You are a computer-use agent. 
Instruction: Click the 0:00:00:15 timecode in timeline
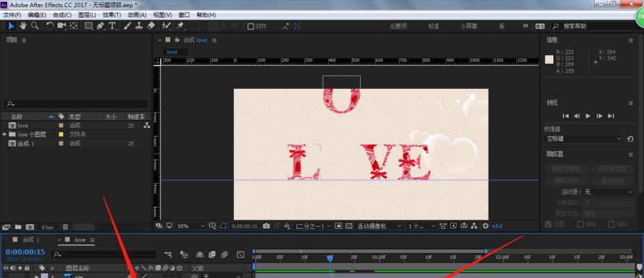coord(25,252)
